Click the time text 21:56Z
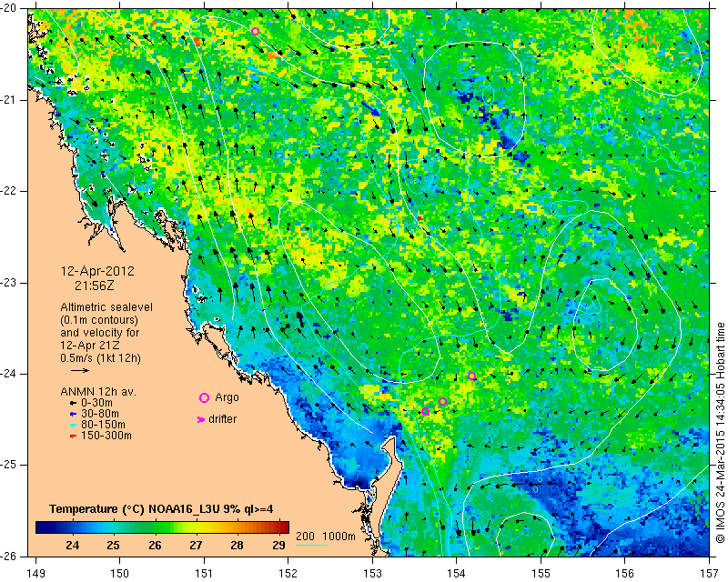 (x=95, y=286)
